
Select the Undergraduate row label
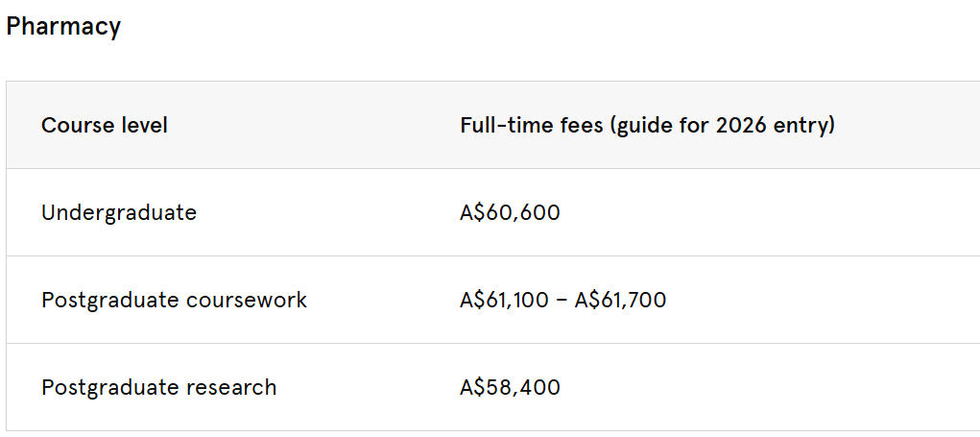pos(119,212)
